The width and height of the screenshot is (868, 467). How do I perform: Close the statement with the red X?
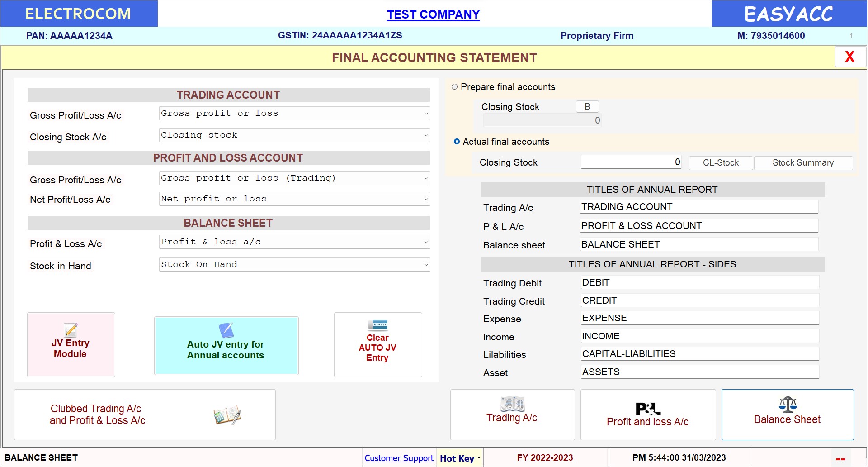point(849,57)
